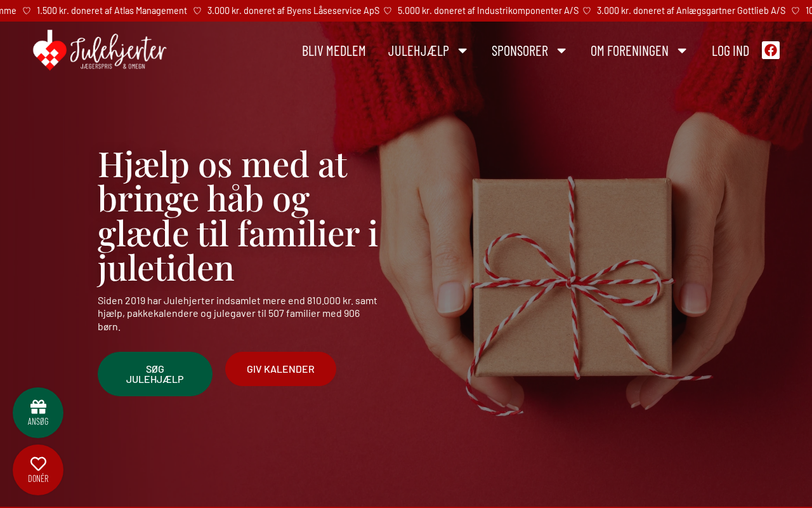Open the Log Ind menu item
The height and width of the screenshot is (508, 812).
coord(730,51)
